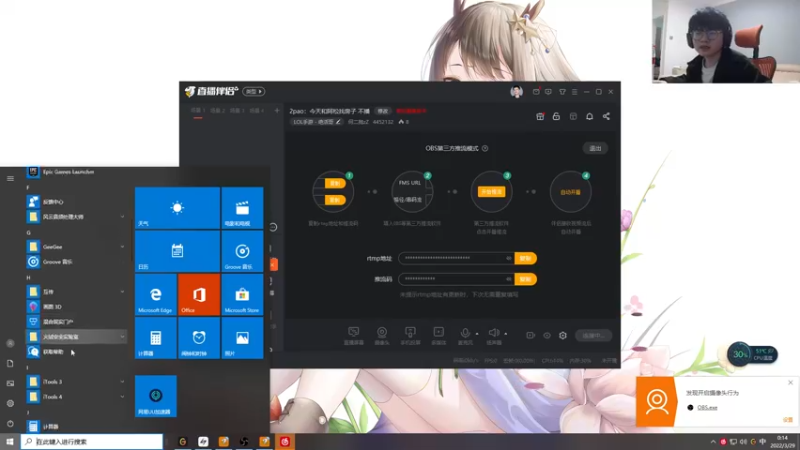Open the Photos tile in Start menu

click(x=242, y=338)
